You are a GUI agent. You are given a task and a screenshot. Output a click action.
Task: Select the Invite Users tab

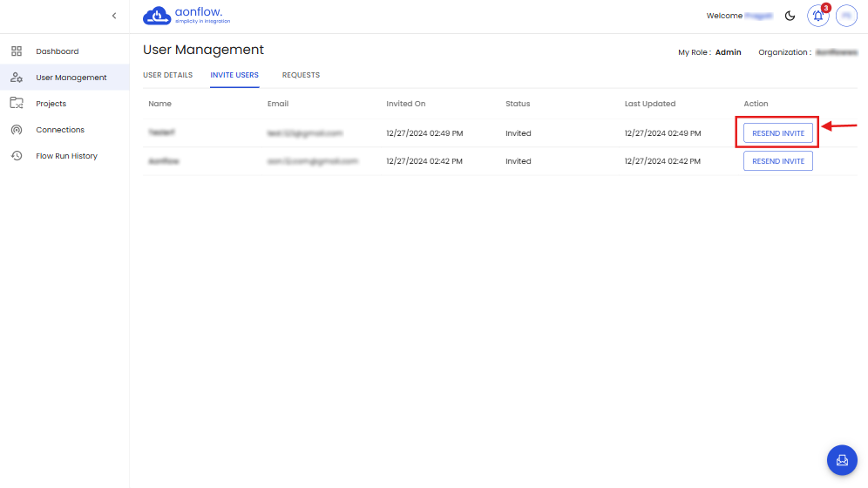point(234,75)
